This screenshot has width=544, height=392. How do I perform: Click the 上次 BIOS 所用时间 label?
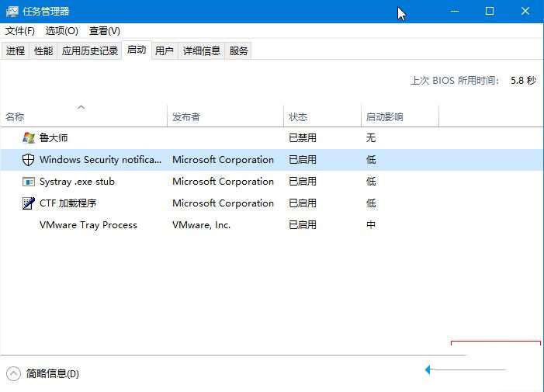coord(455,81)
